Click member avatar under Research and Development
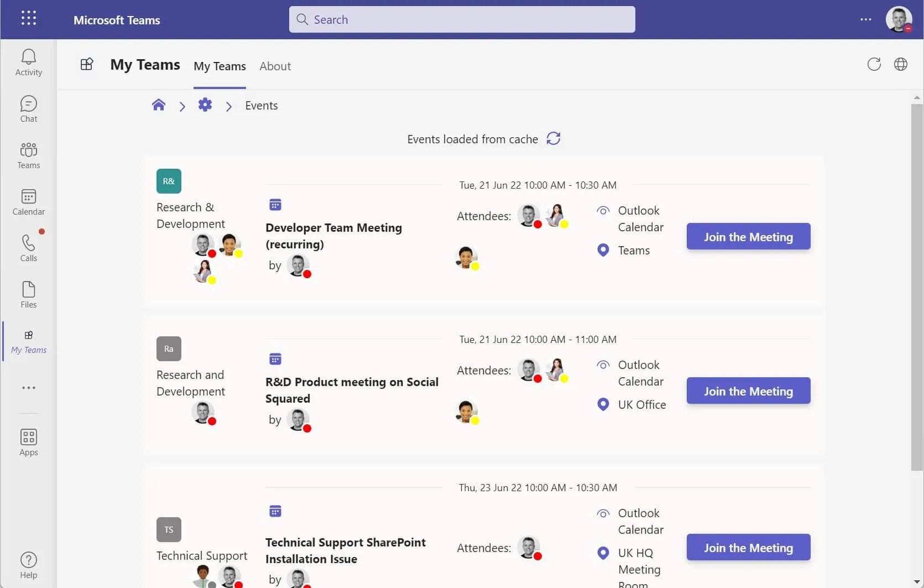The height and width of the screenshot is (588, 924). pyautogui.click(x=203, y=413)
